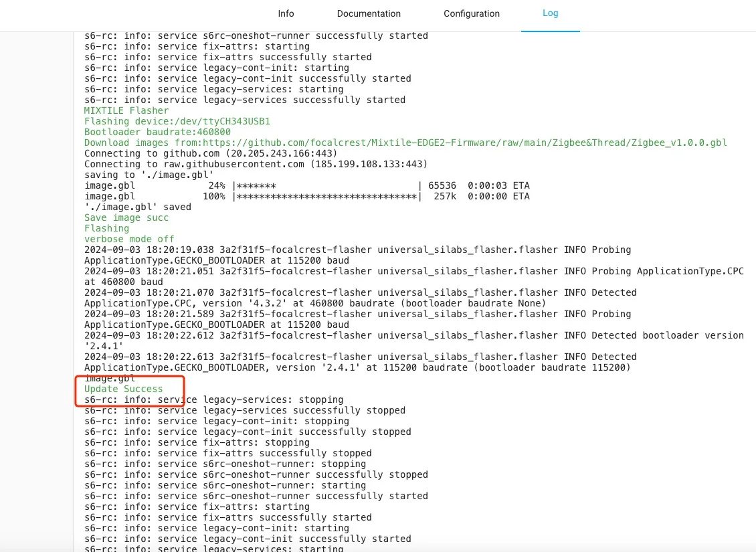
Task: Click the image.gbl 100% progress line
Action: [x=306, y=196]
